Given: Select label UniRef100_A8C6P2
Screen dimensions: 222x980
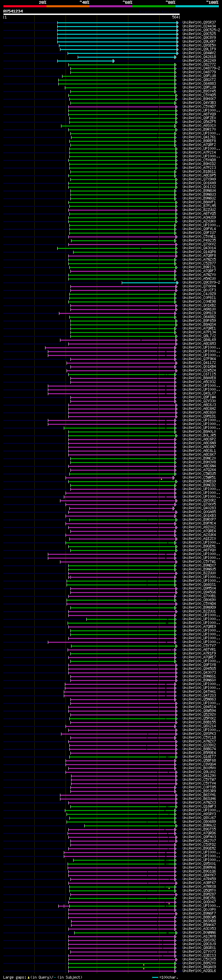Looking at the screenshot, I should [199, 439].
